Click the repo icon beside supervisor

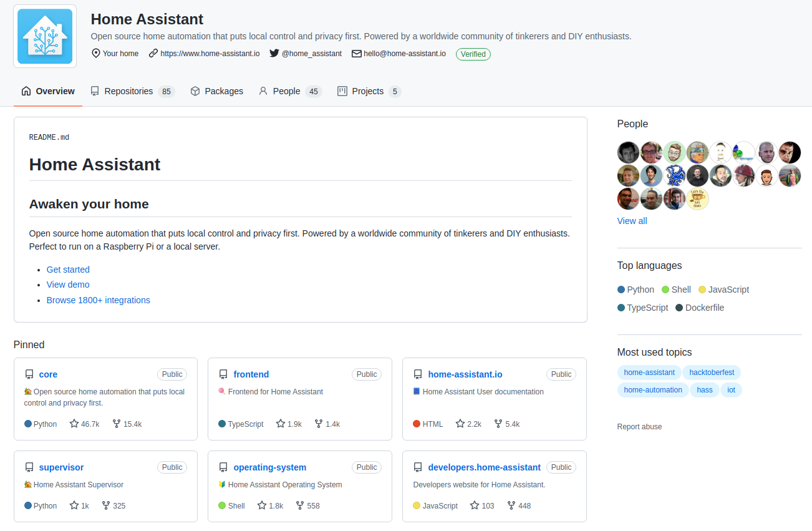(29, 467)
